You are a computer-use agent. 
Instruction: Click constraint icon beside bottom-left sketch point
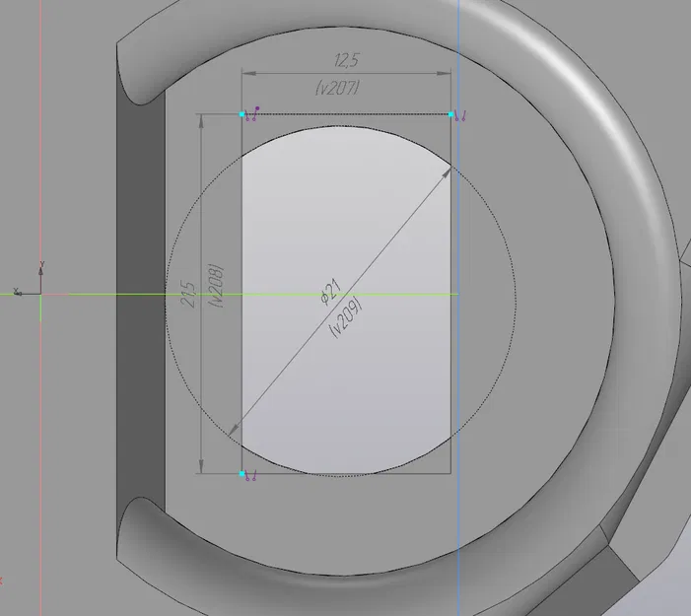(251, 476)
